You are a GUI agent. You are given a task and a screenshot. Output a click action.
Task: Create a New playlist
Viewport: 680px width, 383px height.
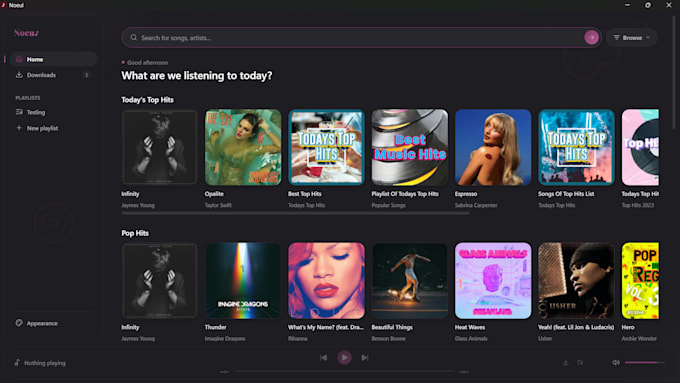tap(53, 128)
